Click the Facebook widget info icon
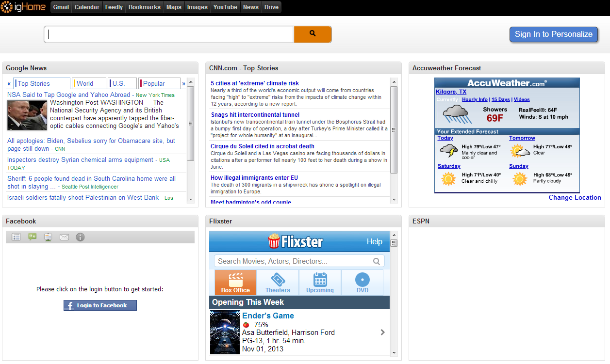The width and height of the screenshot is (610, 364). 81,237
